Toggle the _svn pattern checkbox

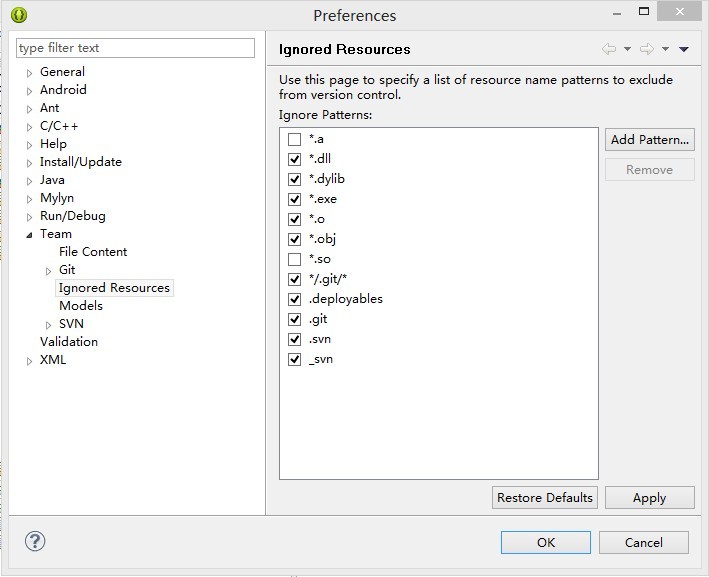click(x=294, y=359)
